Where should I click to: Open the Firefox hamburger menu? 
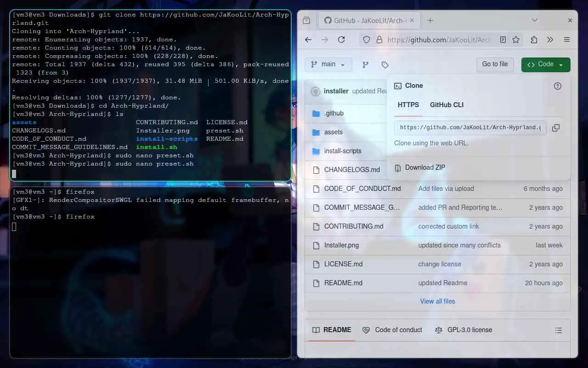[567, 40]
